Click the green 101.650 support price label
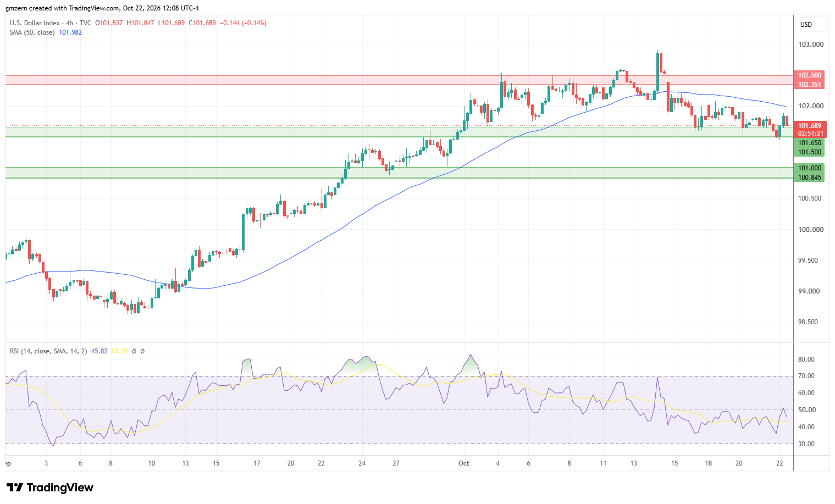The image size is (835, 504). 810,143
